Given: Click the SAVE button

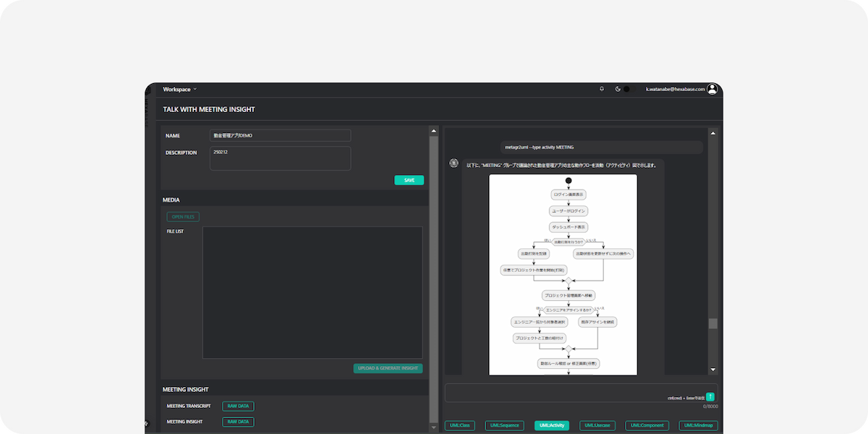Looking at the screenshot, I should (x=409, y=180).
